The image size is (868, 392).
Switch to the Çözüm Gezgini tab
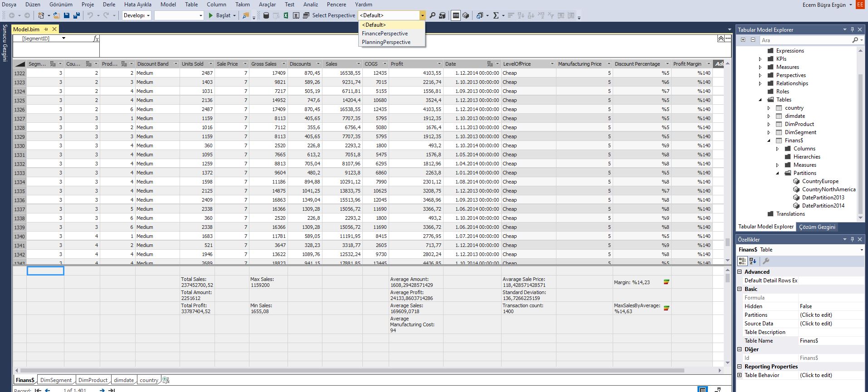tap(817, 227)
